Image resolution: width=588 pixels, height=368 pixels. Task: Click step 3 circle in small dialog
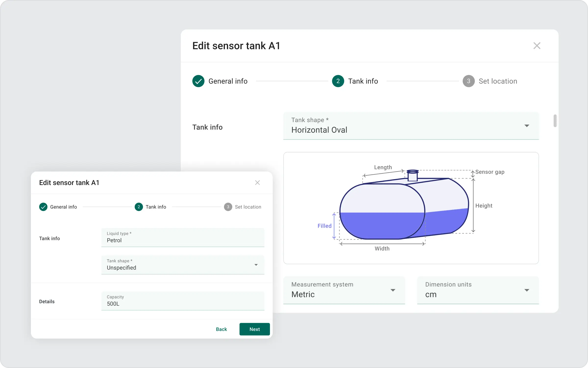228,207
